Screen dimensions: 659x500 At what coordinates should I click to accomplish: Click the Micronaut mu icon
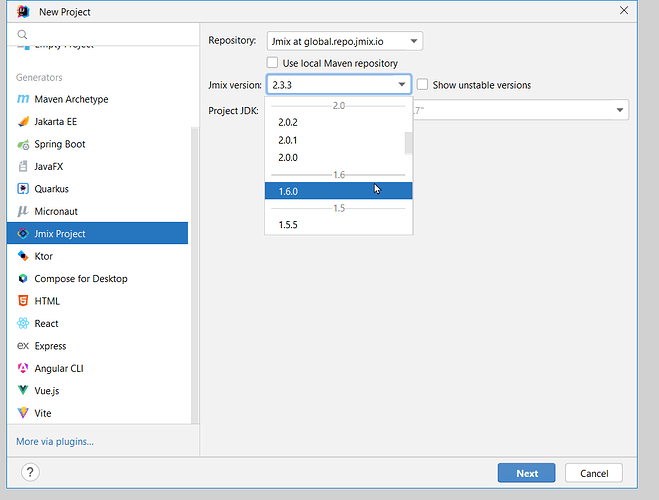[x=23, y=211]
